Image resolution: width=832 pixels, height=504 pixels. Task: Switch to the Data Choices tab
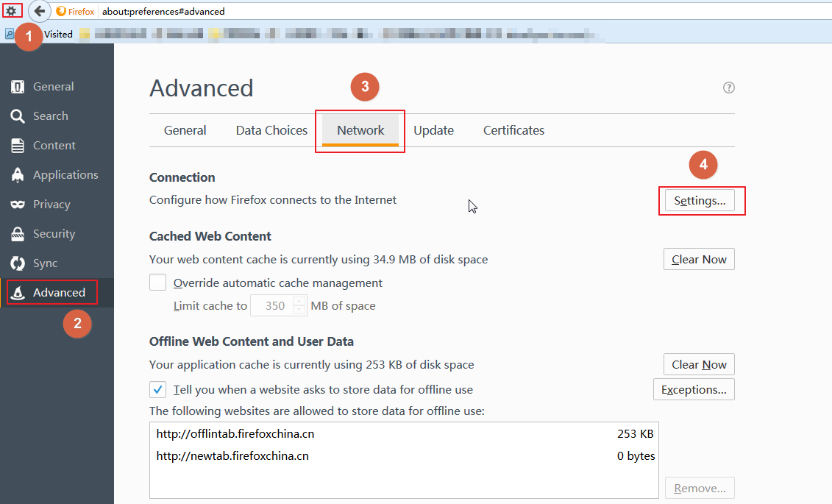click(x=271, y=130)
